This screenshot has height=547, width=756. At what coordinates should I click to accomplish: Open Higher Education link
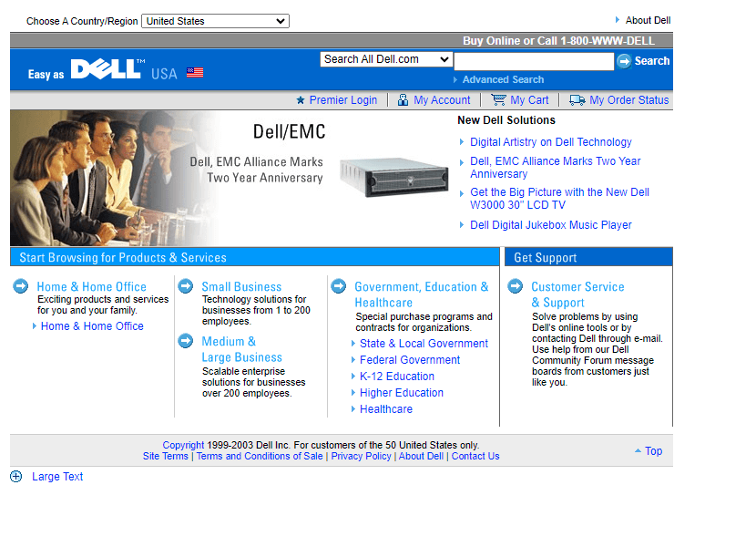(401, 393)
